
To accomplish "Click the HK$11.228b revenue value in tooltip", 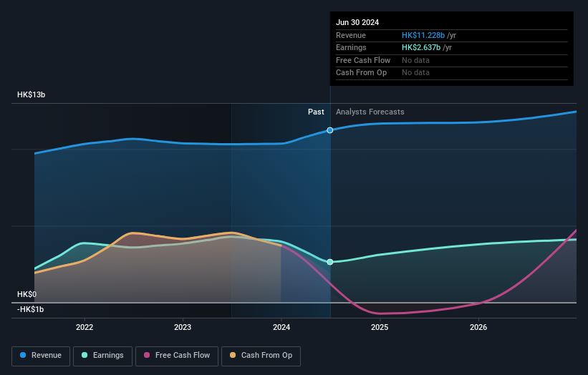I will pos(423,35).
